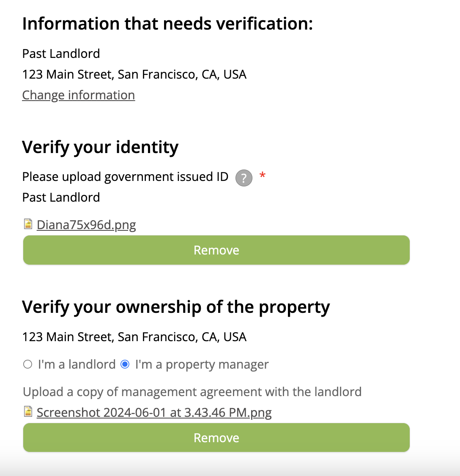Viewport: 460px width, 476px height.
Task: Remove the uploaded management agreement screenshot
Action: pos(216,438)
